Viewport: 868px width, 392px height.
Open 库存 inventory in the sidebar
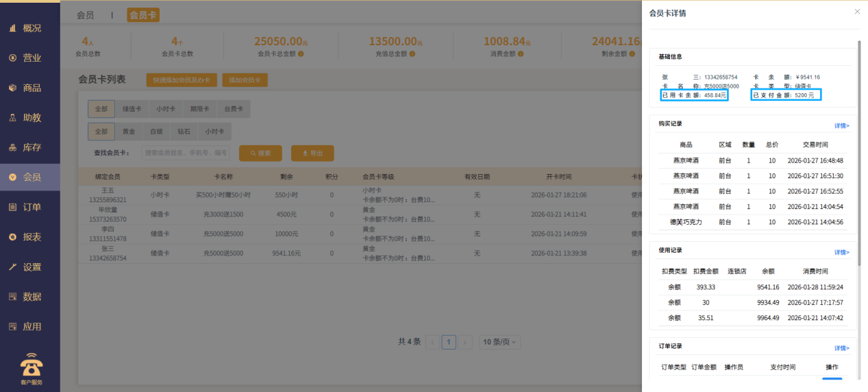click(x=31, y=147)
